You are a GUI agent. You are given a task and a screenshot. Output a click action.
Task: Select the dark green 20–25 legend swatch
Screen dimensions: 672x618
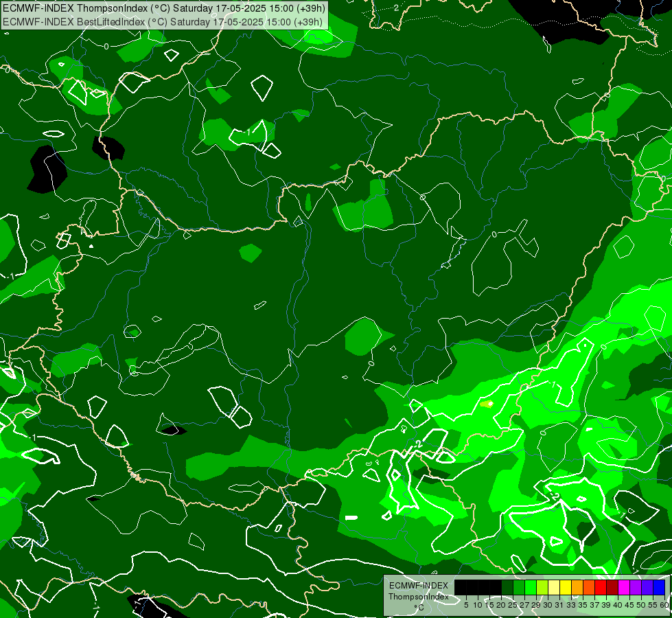coord(507,587)
